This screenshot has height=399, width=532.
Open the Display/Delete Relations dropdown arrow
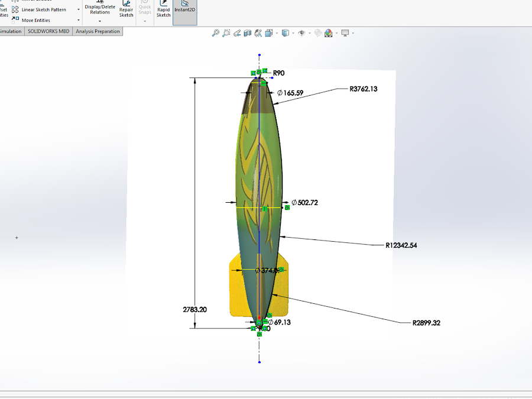point(100,21)
